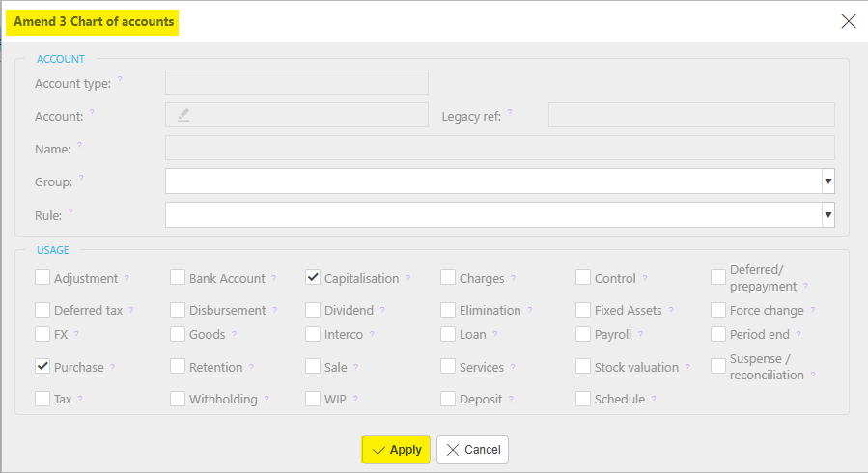The width and height of the screenshot is (868, 473).
Task: Expand the Rule dropdown arrow
Action: coord(828,214)
